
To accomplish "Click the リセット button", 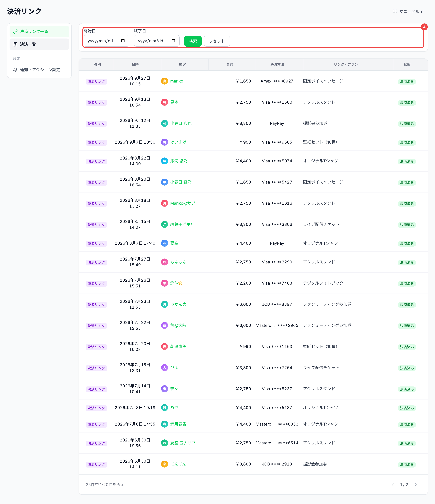I will click(217, 41).
